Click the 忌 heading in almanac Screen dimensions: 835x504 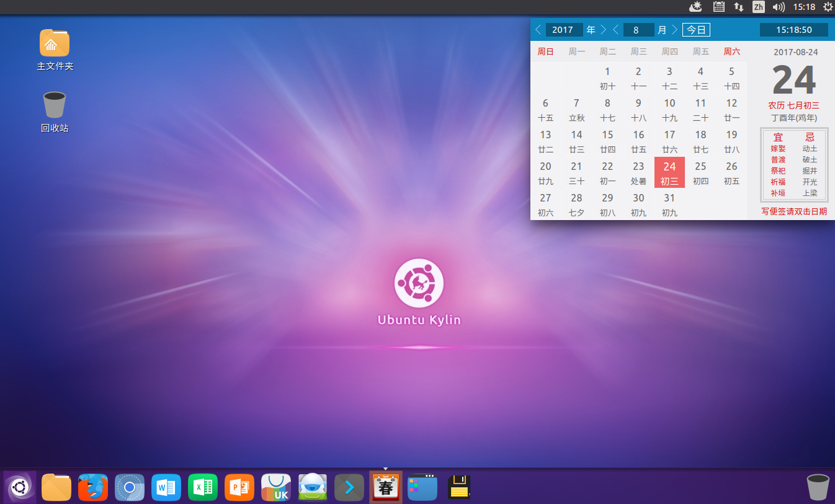click(x=810, y=137)
